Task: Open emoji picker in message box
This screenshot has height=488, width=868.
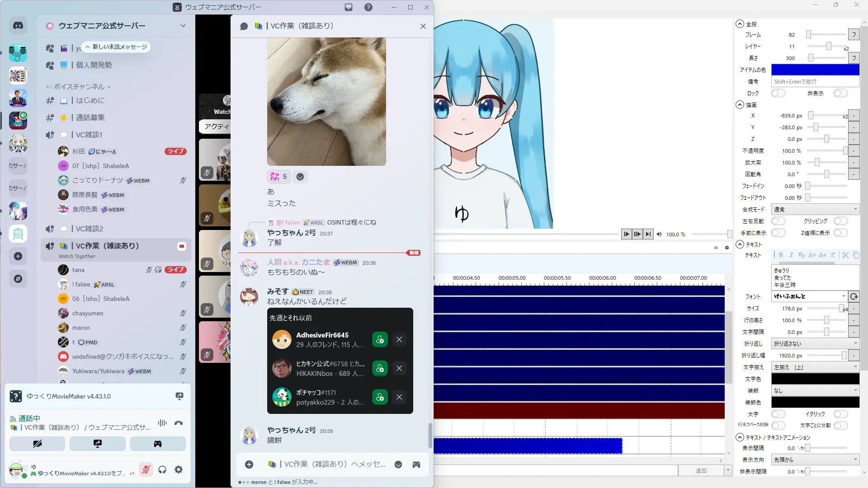Action: click(398, 465)
